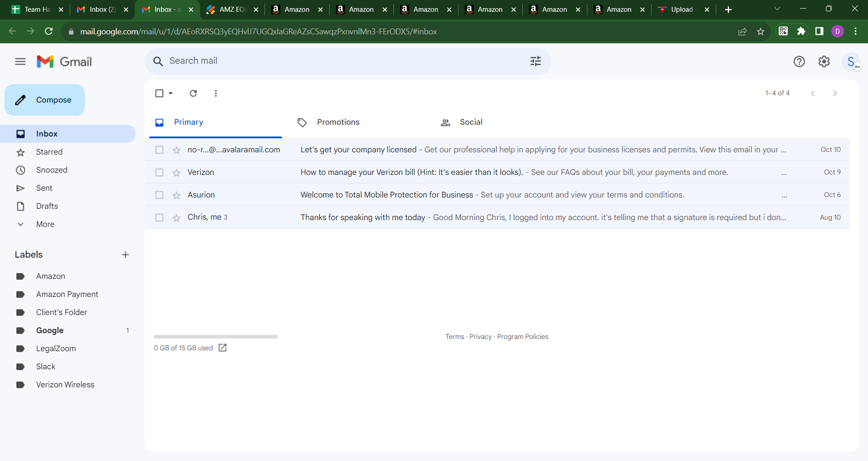Open the Google account avatar
Screen dimensions: 868x461
click(851, 61)
